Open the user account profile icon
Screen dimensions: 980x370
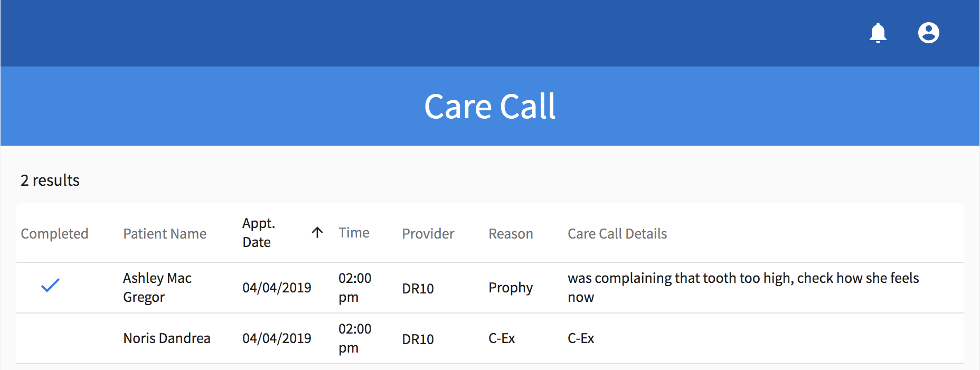click(x=928, y=33)
